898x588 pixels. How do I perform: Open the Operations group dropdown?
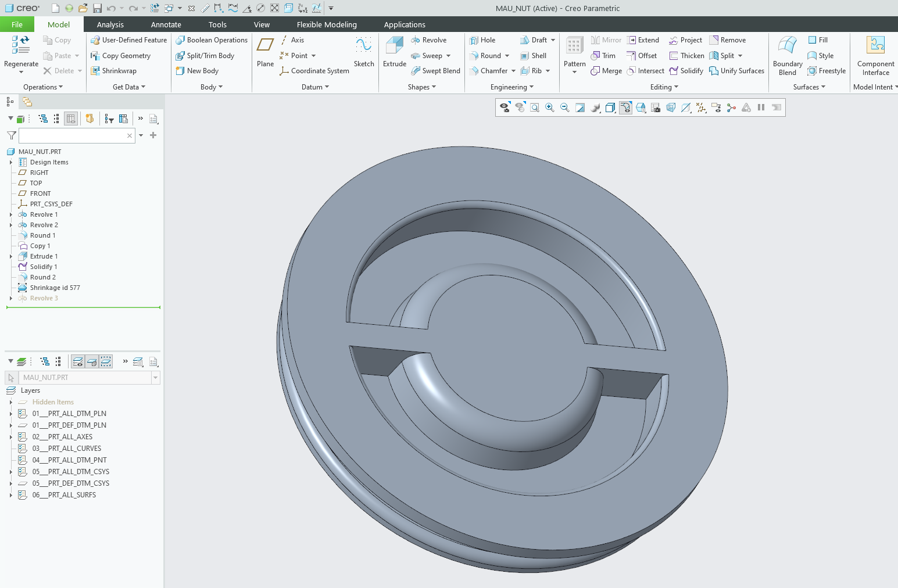[43, 87]
